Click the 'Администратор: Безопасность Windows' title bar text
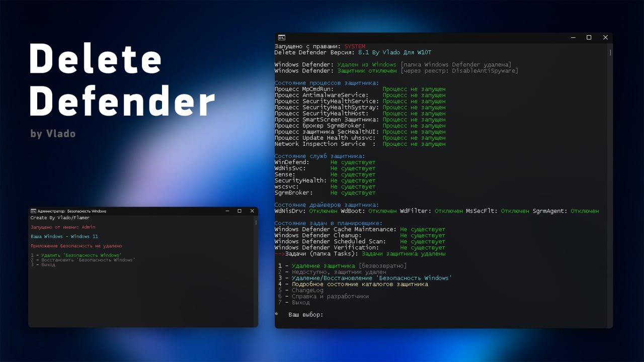This screenshot has width=644, height=362. (72, 211)
